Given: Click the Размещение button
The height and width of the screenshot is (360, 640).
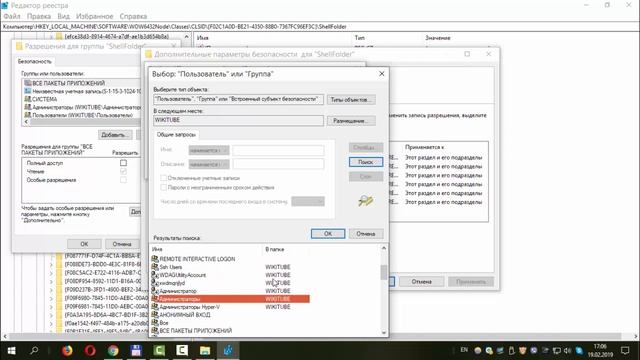Looking at the screenshot, I should point(351,121).
